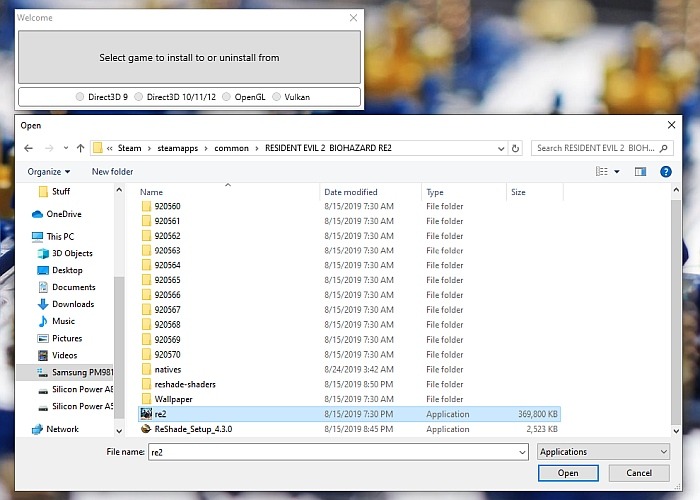Image resolution: width=700 pixels, height=500 pixels.
Task: Create a New folder
Action: click(112, 172)
